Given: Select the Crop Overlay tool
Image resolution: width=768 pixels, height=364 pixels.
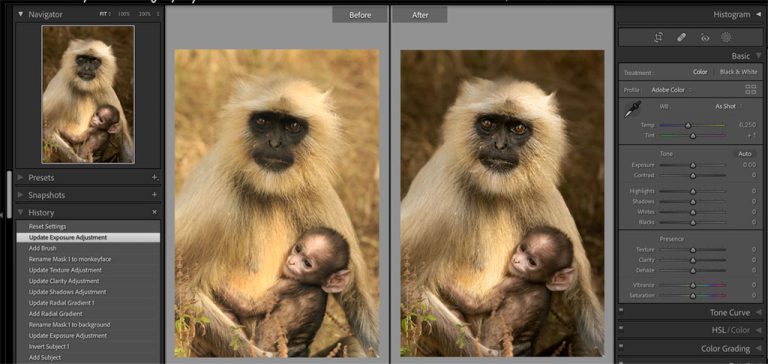Looking at the screenshot, I should tap(658, 37).
